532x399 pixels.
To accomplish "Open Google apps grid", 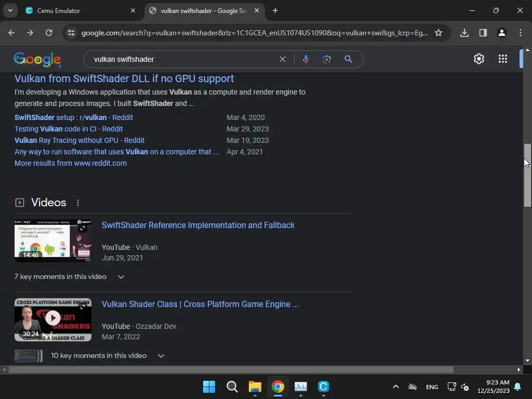I will tap(503, 59).
